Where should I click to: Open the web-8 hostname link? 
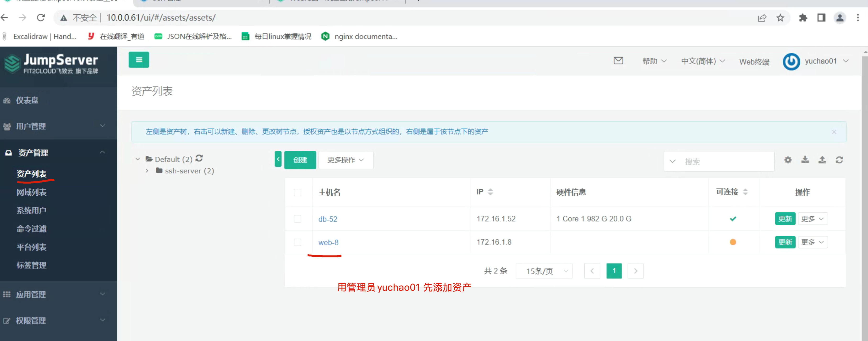click(328, 242)
